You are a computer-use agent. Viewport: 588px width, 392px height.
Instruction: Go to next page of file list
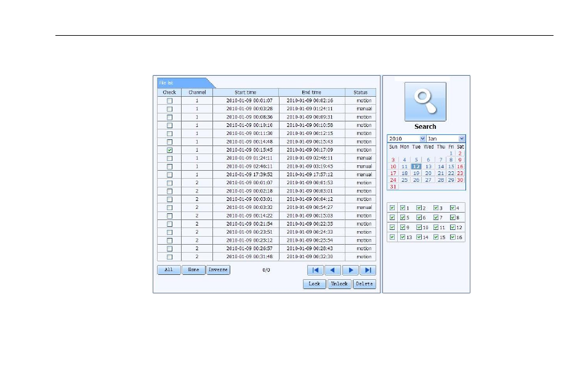pos(350,270)
